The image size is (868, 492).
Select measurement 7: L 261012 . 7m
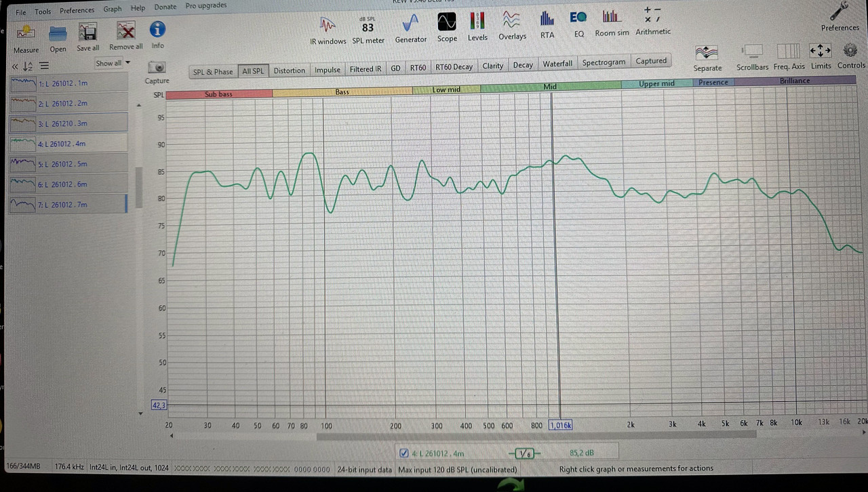68,204
